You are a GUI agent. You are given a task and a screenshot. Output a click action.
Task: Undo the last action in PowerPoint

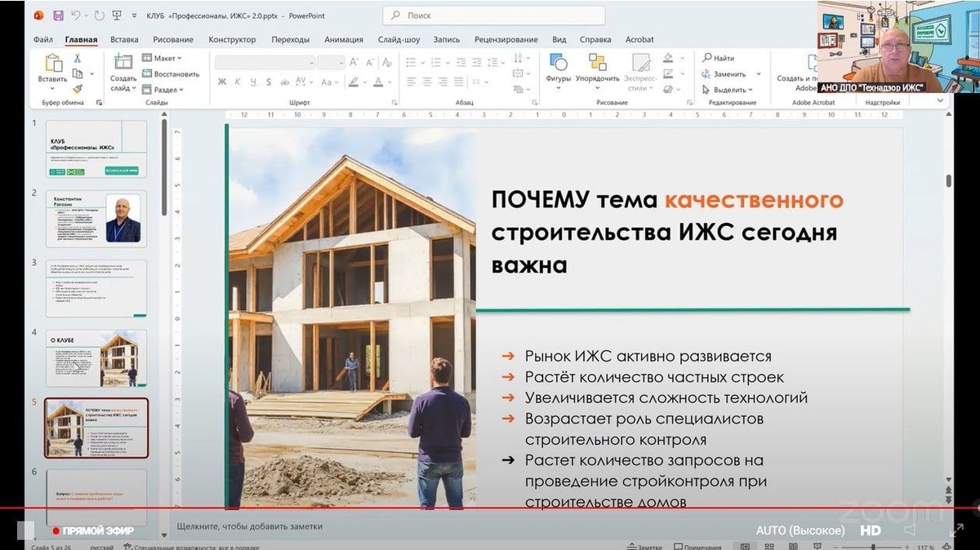coord(76,16)
